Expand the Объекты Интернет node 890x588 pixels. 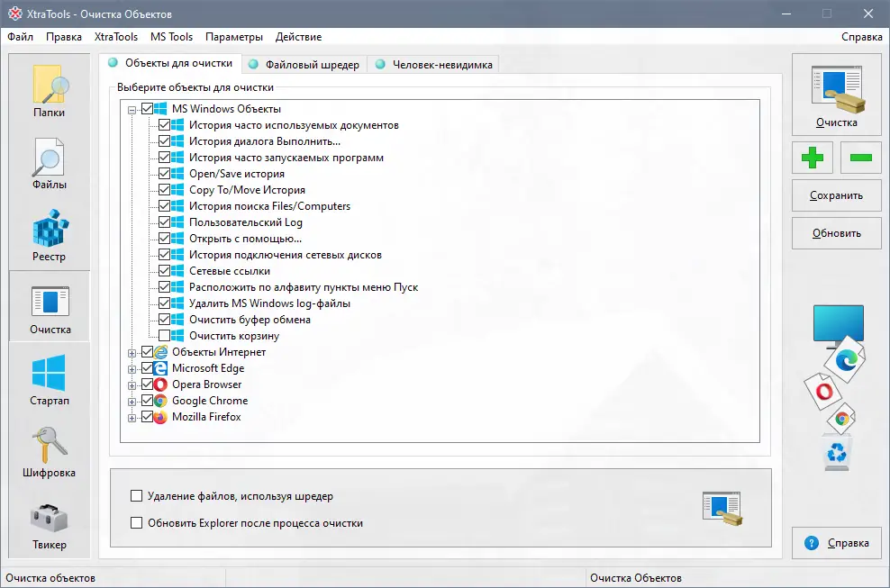click(x=132, y=353)
